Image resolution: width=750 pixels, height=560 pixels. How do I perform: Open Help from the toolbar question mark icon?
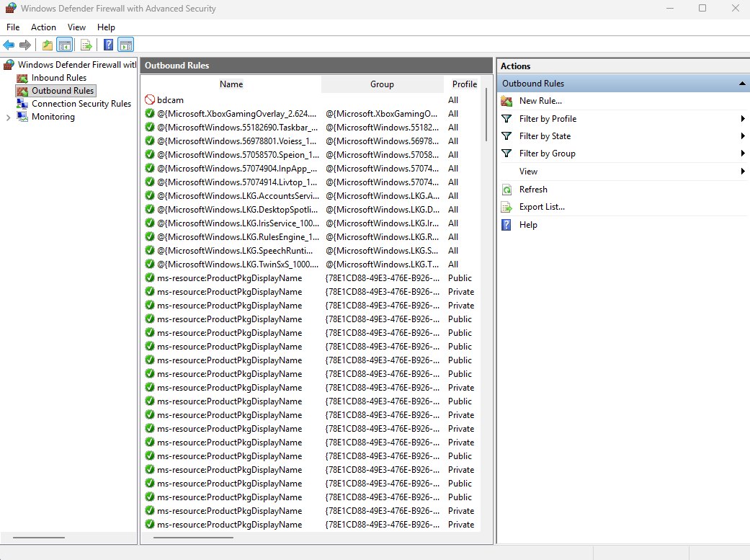tap(109, 45)
